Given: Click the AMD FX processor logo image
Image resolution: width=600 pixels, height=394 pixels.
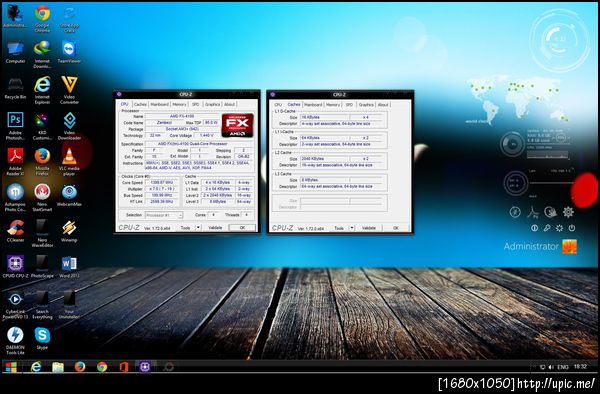Looking at the screenshot, I should coord(237,125).
